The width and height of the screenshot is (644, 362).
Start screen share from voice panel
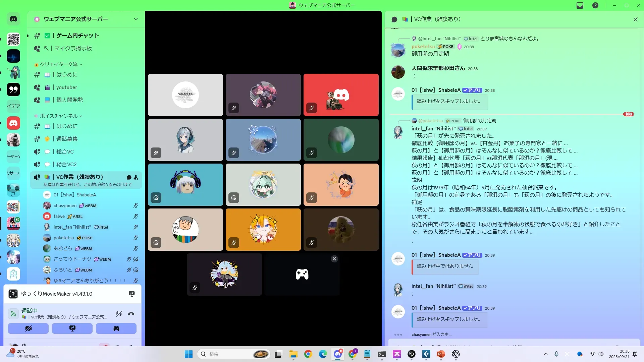(72, 328)
